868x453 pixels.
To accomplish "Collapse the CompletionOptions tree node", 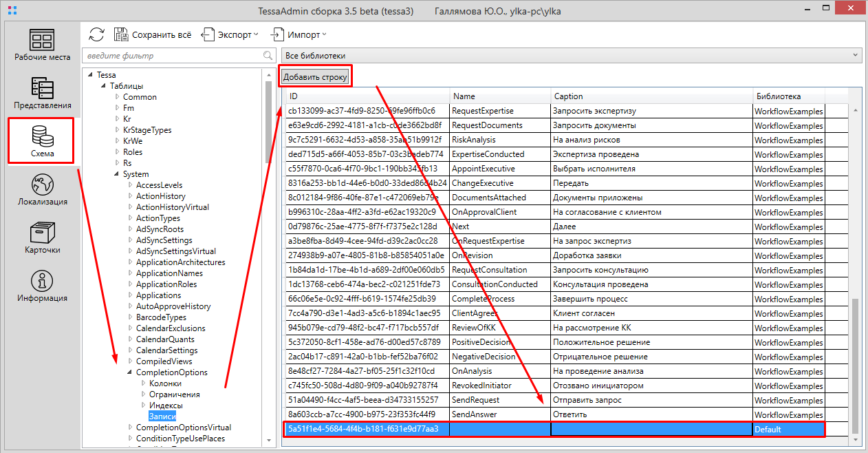I will [130, 372].
